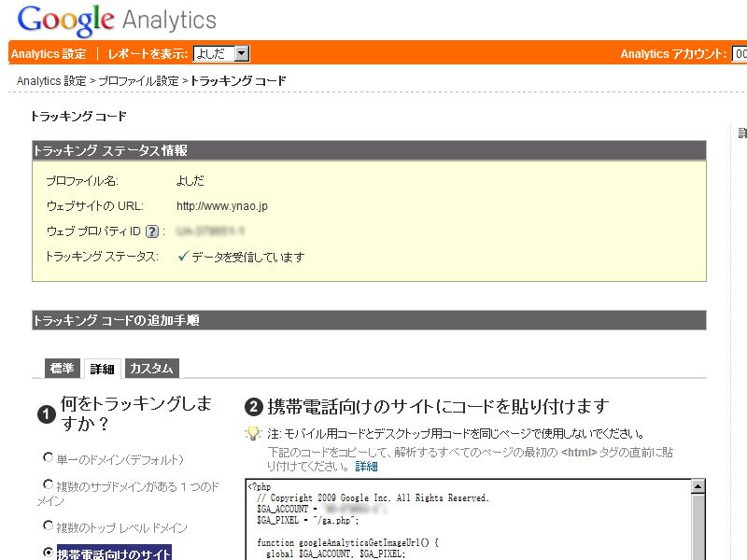Click the トラッキング ステータス情報 section header
Screen dimensions: 747x560
pos(369,150)
